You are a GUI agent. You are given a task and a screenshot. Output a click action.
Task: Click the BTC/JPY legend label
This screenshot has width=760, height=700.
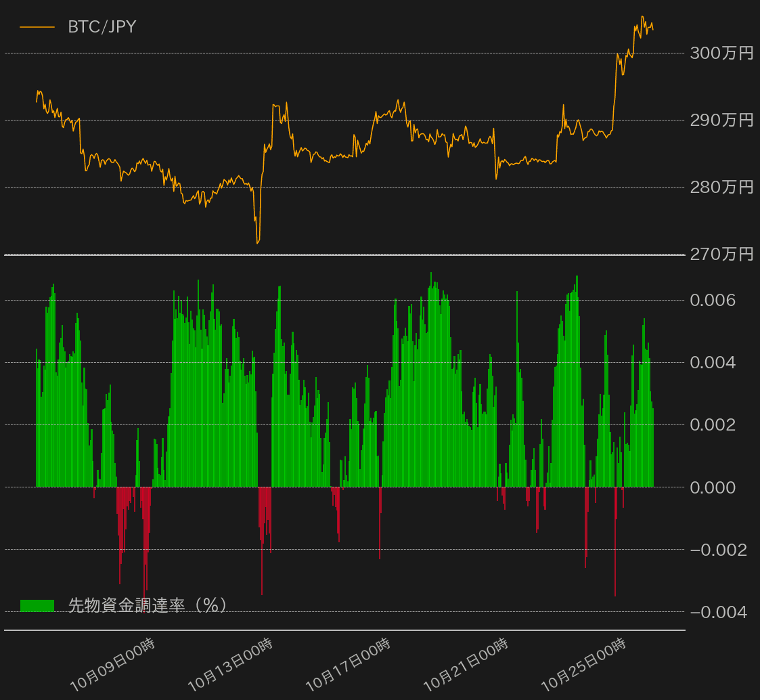(102, 27)
